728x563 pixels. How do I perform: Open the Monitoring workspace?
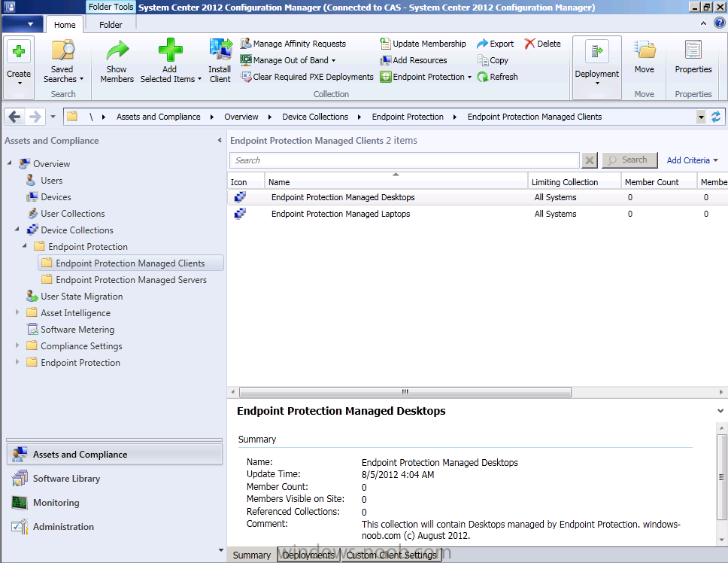114,503
